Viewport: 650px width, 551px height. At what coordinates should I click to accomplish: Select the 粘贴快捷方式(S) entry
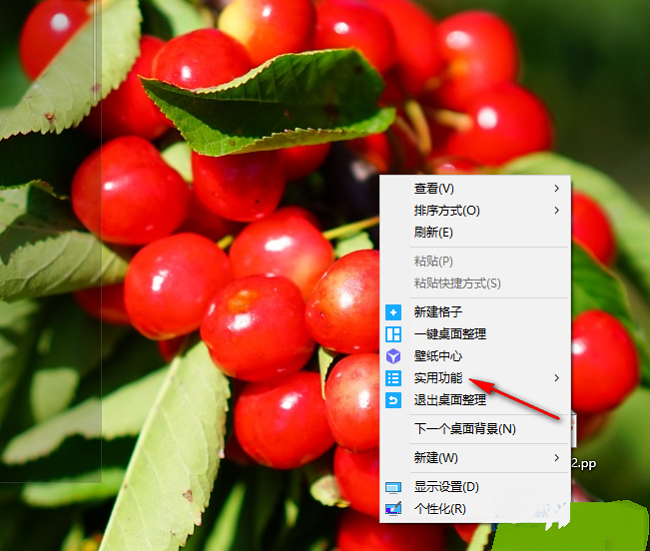tap(475, 283)
